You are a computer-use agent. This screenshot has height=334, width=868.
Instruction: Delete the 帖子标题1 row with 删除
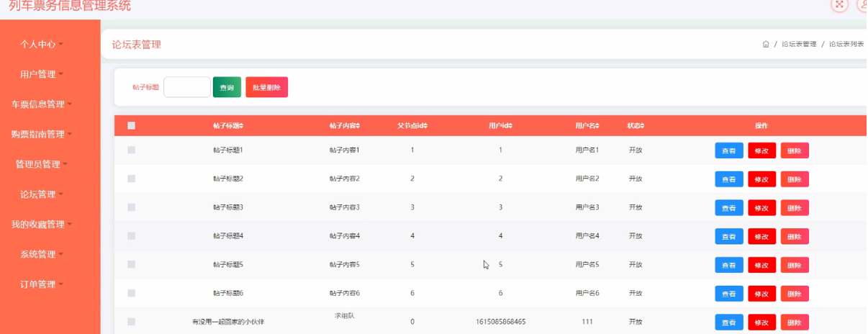tap(795, 150)
